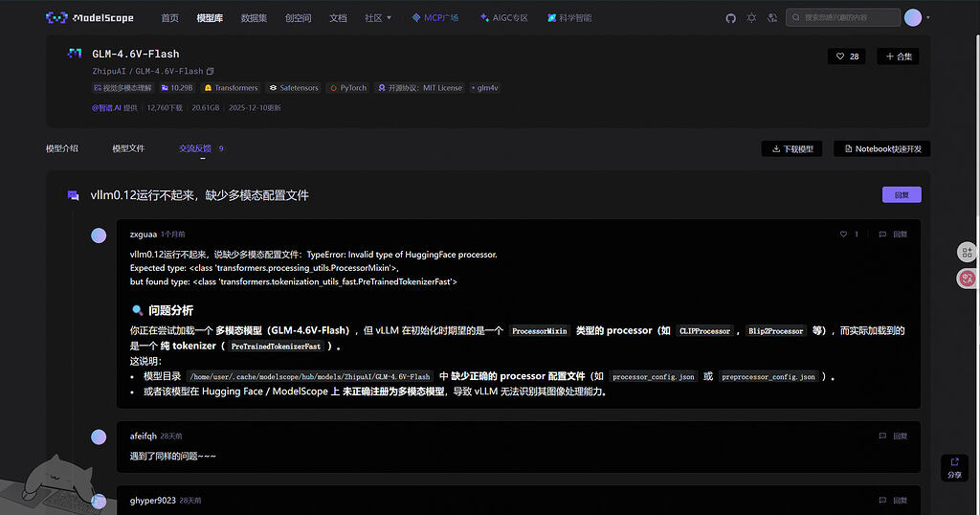This screenshot has height=515, width=980.
Task: Go to 首页 in navigation
Action: (170, 18)
